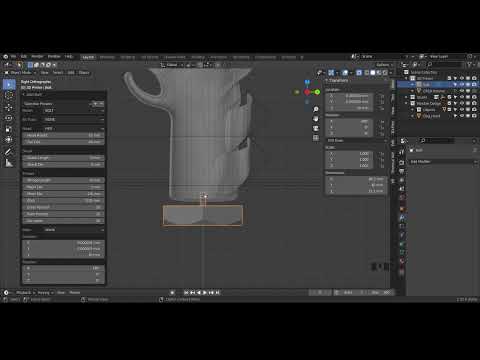Adjust the Major Dia slider field
Image resolution: width=480 pixels, height=360 pixels.
[63, 187]
